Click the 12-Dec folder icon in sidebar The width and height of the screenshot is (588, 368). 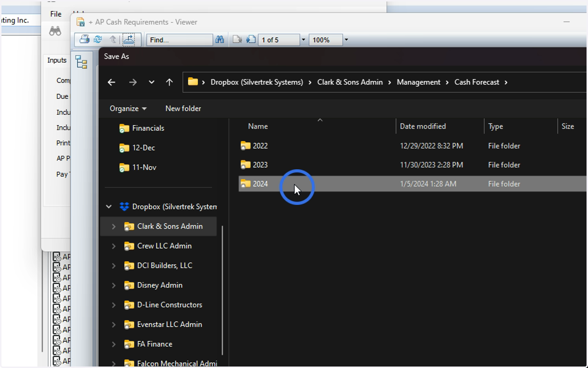point(124,148)
